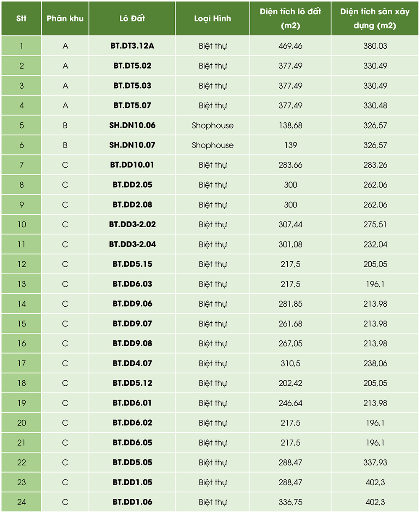Click the SH.DN10.07 lot name

tap(132, 145)
